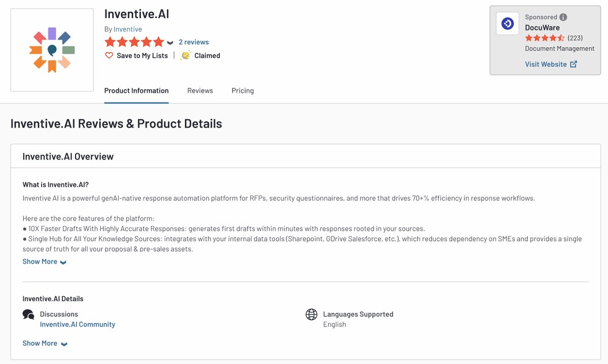Click the English language value
The image size is (608, 364).
point(334,325)
